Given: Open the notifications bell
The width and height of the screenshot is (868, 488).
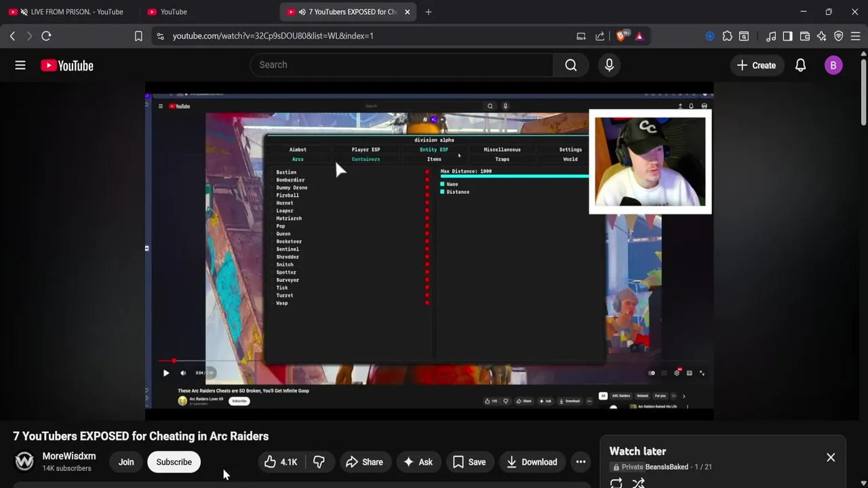Looking at the screenshot, I should click(800, 65).
